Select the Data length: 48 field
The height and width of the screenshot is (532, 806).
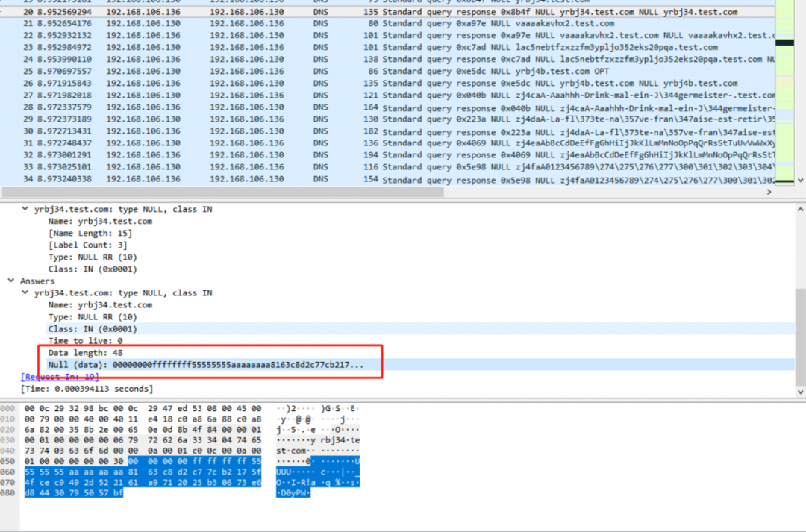point(85,353)
